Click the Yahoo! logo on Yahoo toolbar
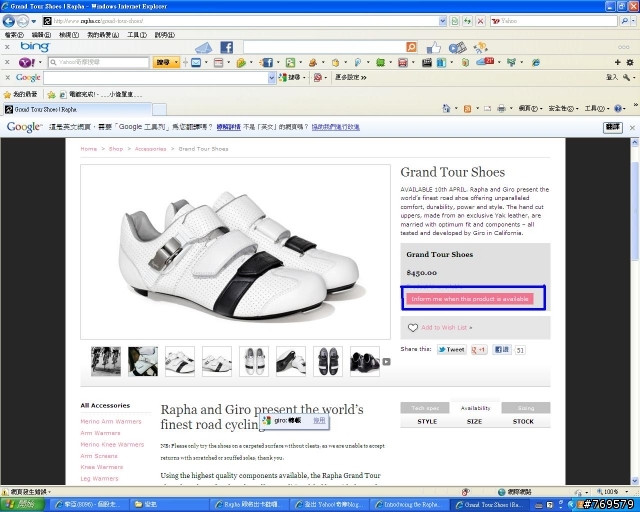The width and height of the screenshot is (640, 512). 27,62
